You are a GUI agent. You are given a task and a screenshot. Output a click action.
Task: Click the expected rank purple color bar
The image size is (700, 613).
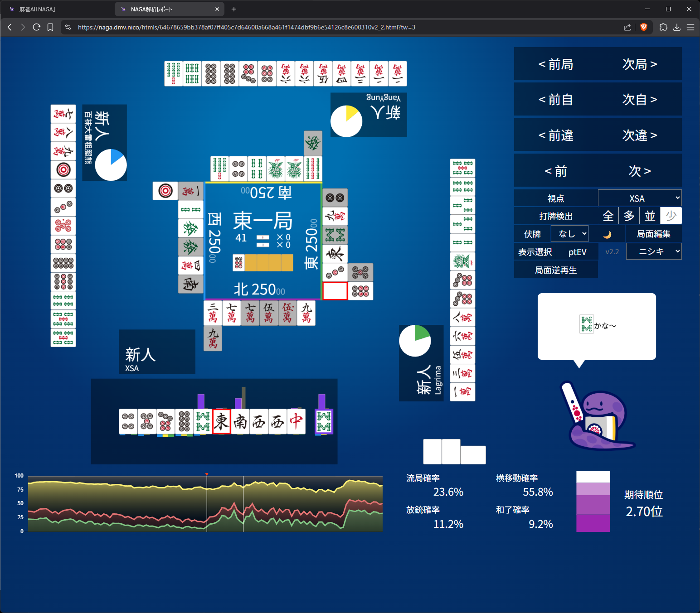coord(593,502)
